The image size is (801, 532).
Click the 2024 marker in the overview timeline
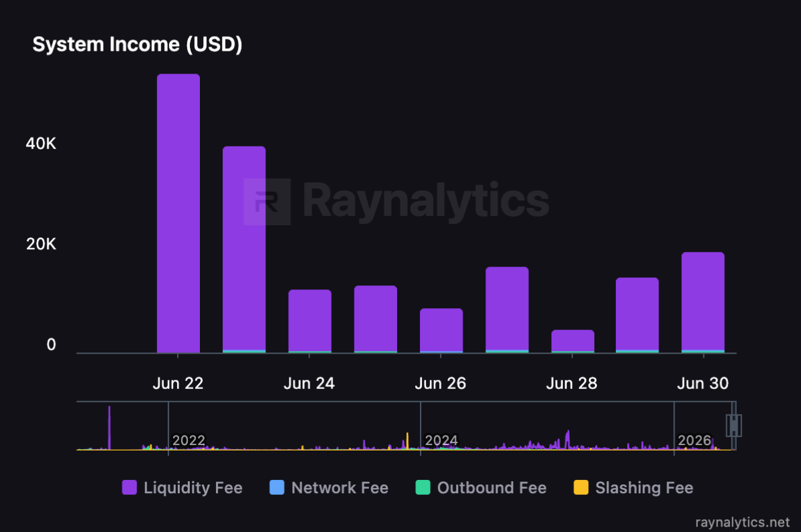[441, 440]
